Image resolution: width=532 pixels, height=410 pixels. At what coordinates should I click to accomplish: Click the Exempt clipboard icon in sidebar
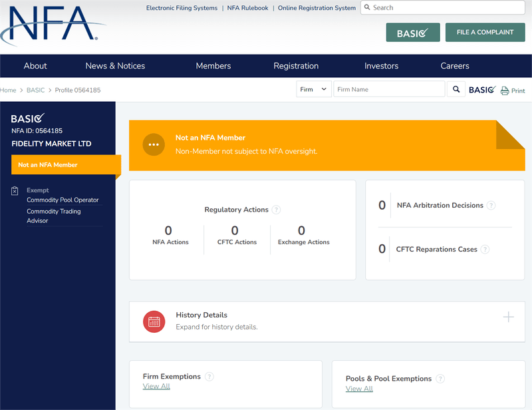tap(15, 191)
